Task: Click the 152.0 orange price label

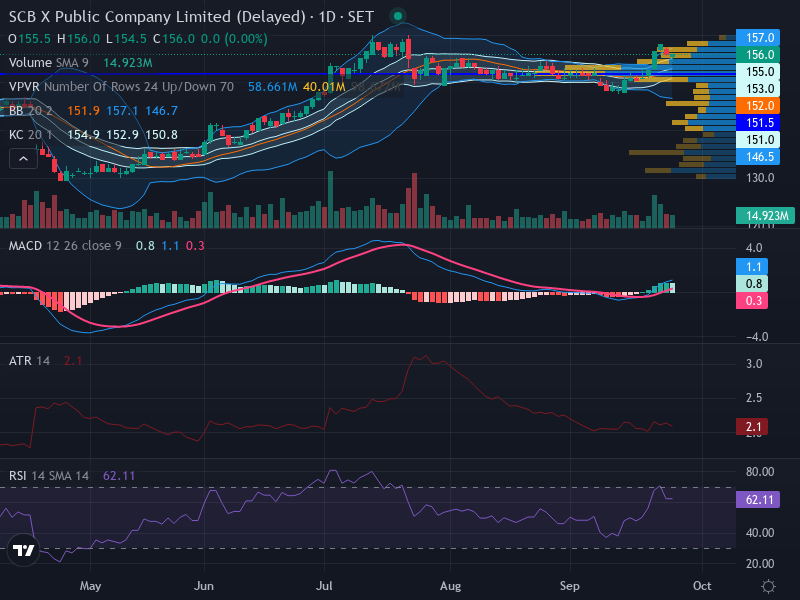Action: pyautogui.click(x=758, y=106)
